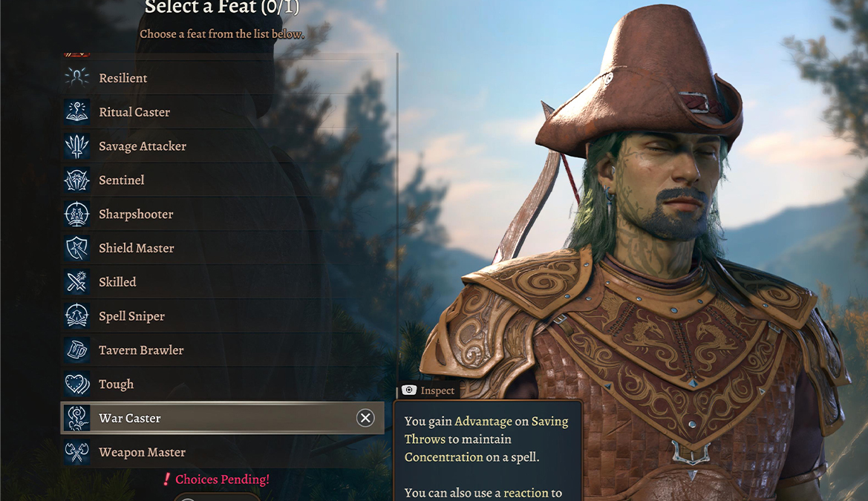Viewport: 868px width, 501px height.
Task: Click the Concentration keyword in tooltip
Action: [x=444, y=457]
